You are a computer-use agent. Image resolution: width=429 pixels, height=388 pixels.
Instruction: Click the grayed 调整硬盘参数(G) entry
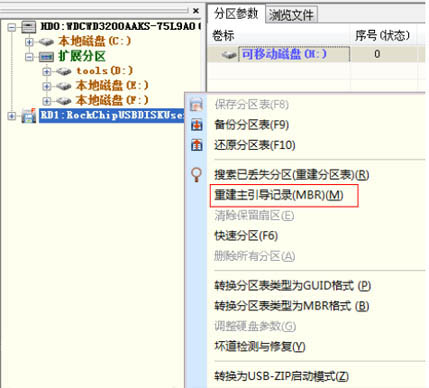point(255,326)
